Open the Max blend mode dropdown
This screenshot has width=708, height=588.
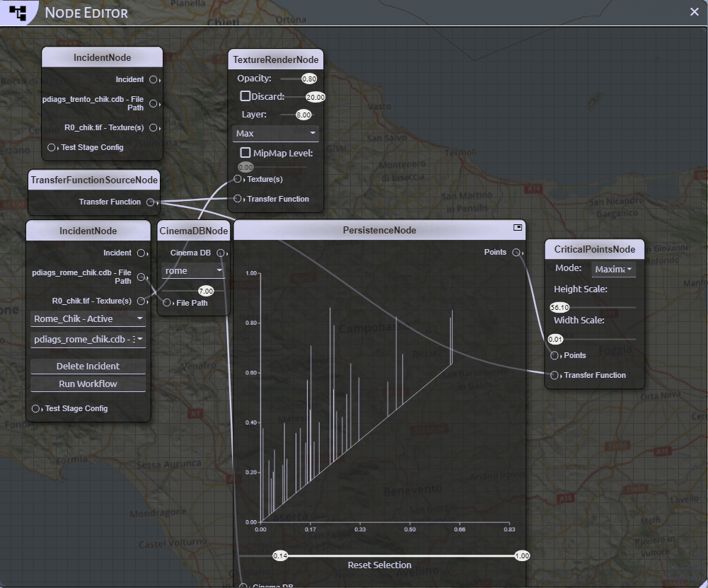pos(275,134)
